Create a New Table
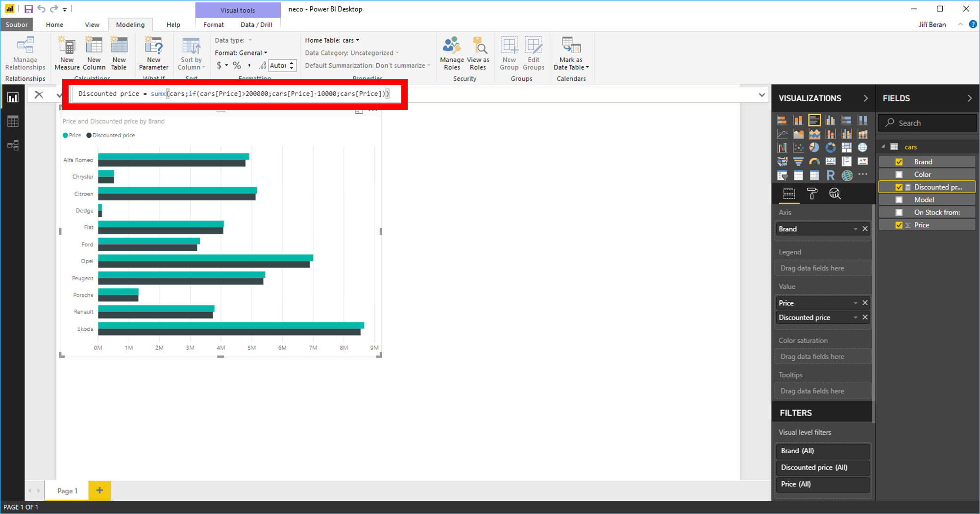 tap(119, 54)
